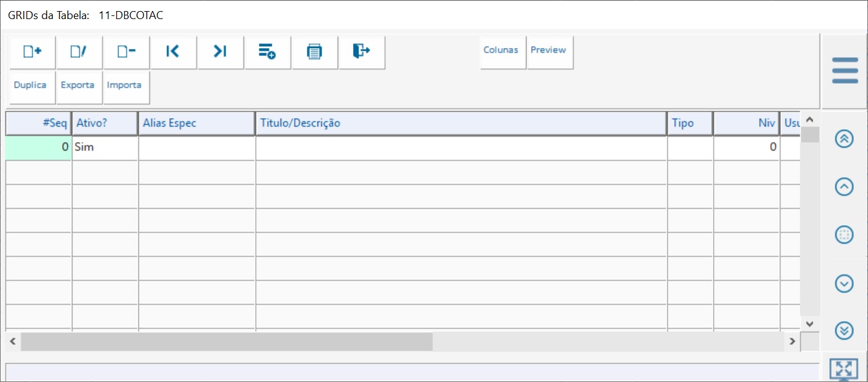868x382 pixels.
Task: Click the Titulo/Descrição column header
Action: pyautogui.click(x=461, y=123)
